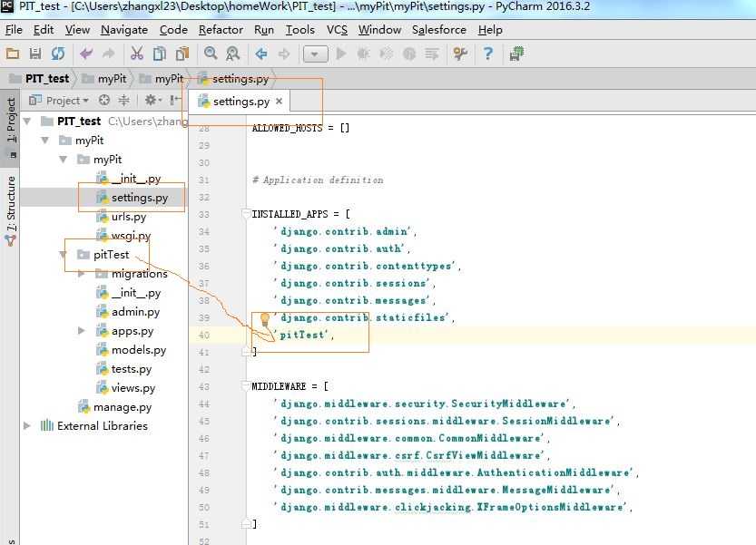The height and width of the screenshot is (545, 756).
Task: Open the Project panel gear settings
Action: tap(152, 101)
